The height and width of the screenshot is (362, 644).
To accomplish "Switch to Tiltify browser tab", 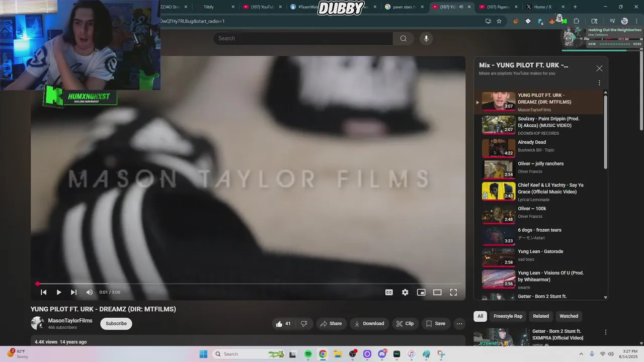I will [x=214, y=7].
